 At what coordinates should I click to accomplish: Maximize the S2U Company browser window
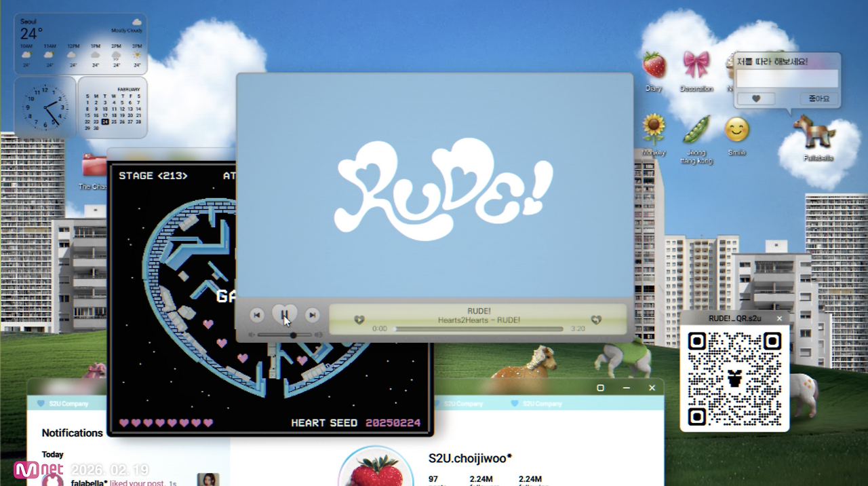(600, 388)
